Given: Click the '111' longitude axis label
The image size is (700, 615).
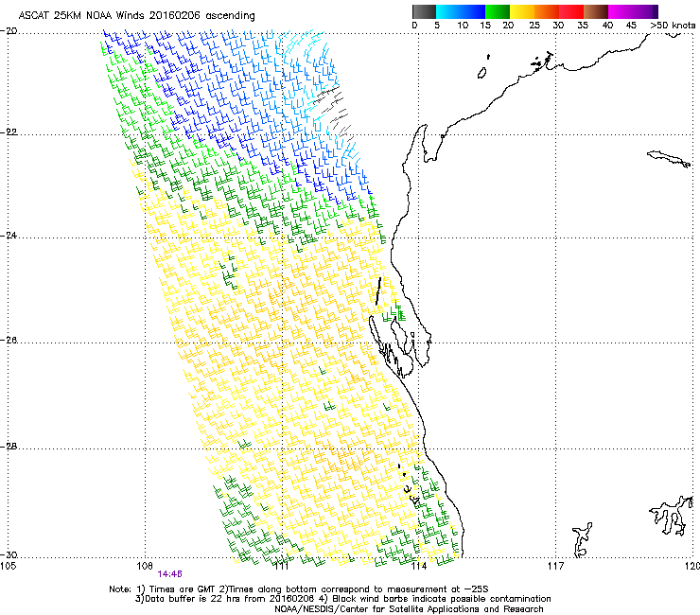Looking at the screenshot, I should click(282, 567).
